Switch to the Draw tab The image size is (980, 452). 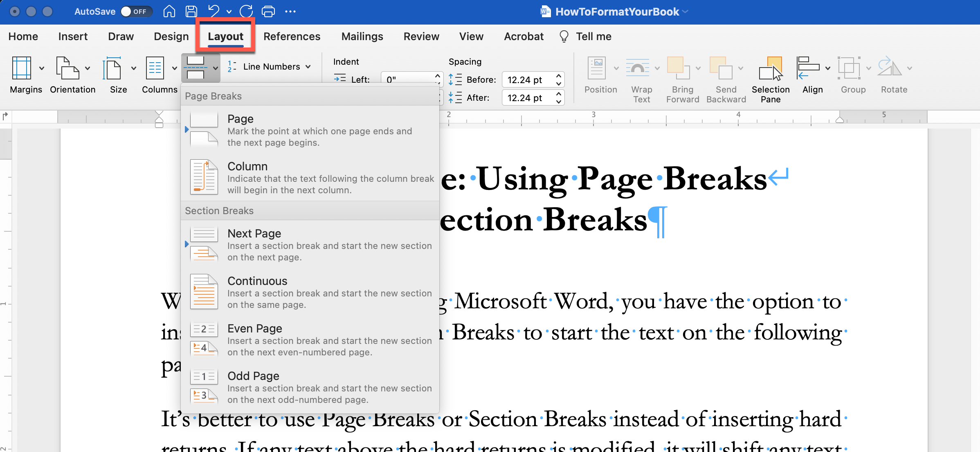(x=121, y=36)
